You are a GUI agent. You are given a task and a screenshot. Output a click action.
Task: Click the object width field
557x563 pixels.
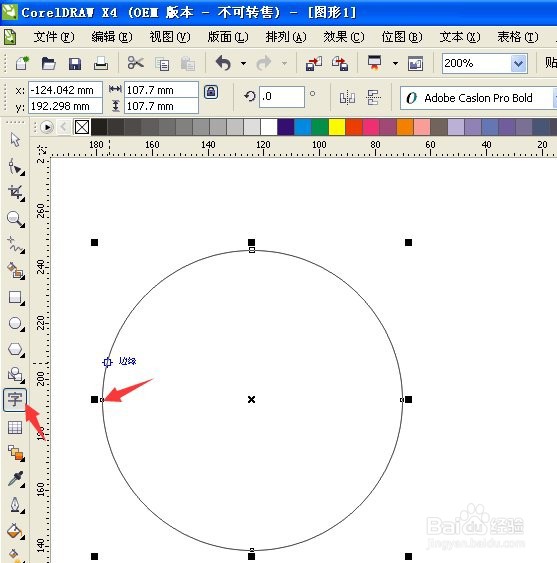161,90
